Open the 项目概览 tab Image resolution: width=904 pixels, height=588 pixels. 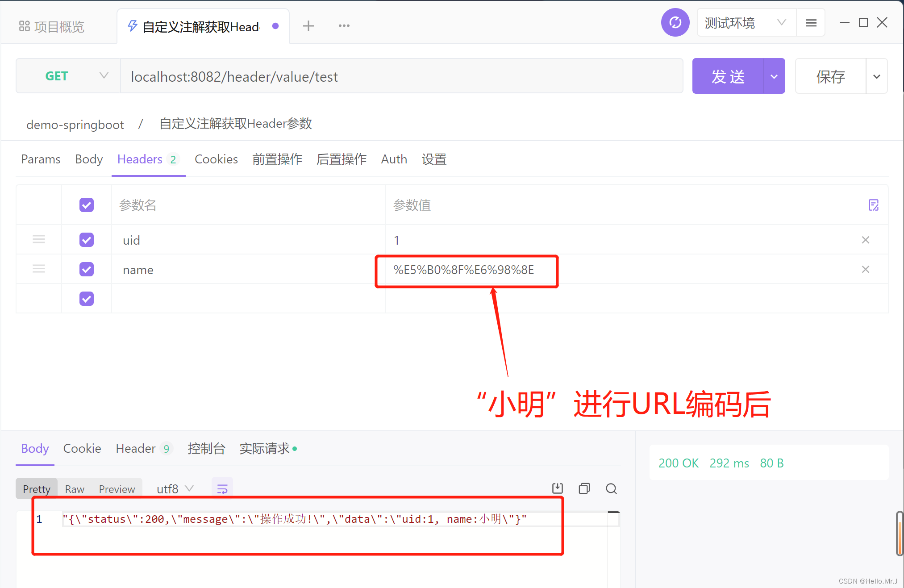[52, 26]
